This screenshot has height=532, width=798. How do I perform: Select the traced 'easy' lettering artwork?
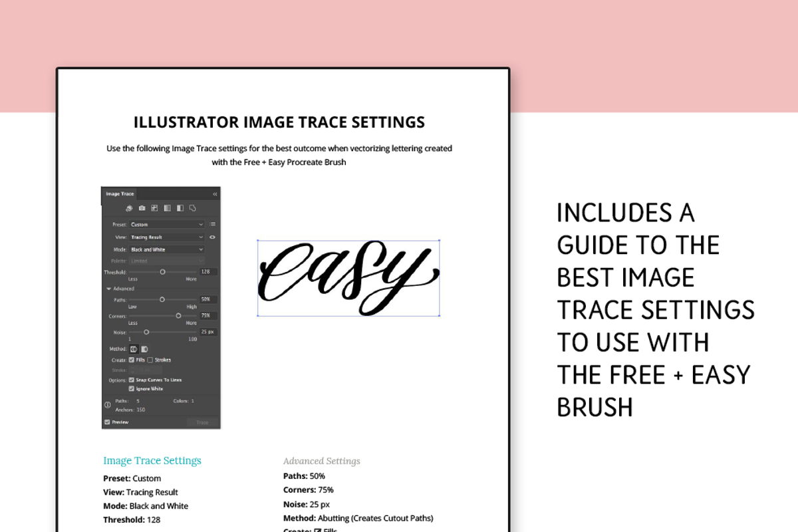click(349, 277)
